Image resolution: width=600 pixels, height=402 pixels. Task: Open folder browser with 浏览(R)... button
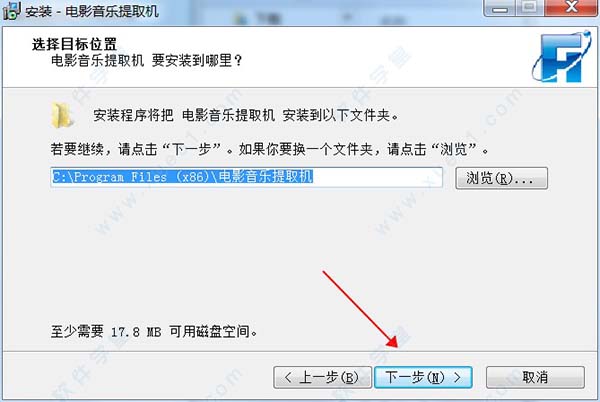501,178
